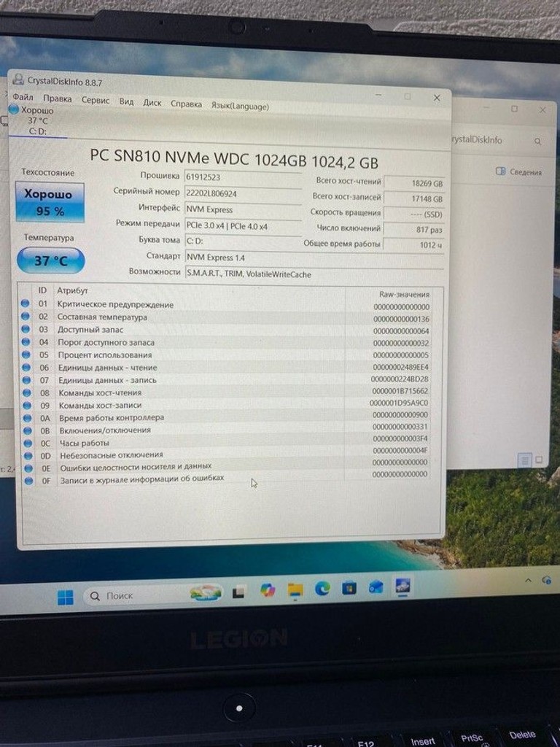Click raw value 0000002489EE4
The height and width of the screenshot is (747, 560).
point(401,367)
